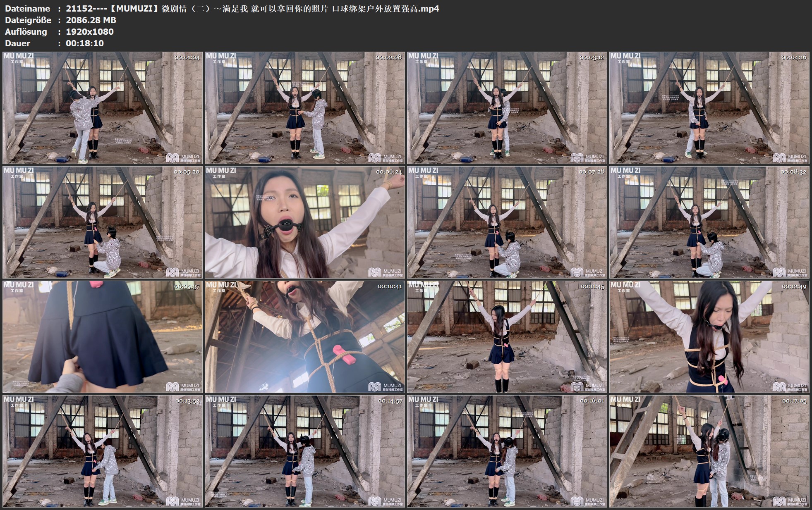Screen dimensions: 812x510
Task: Click the 2086.28 MB file size value
Action: click(91, 20)
